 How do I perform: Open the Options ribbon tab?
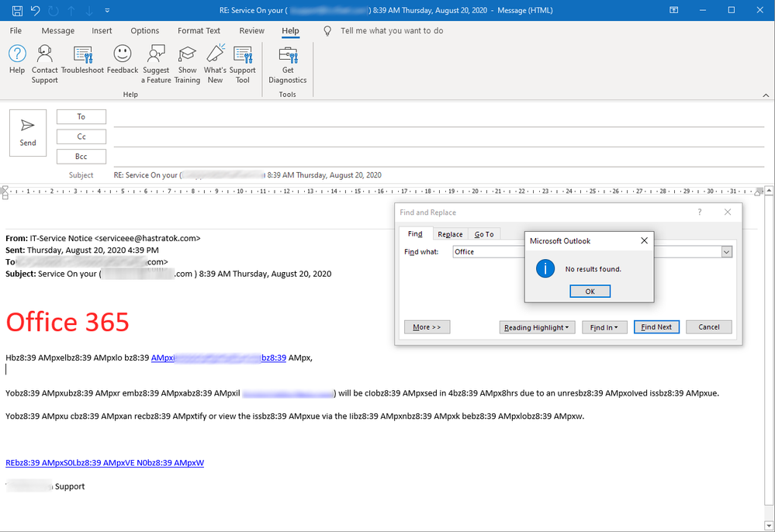coord(145,30)
